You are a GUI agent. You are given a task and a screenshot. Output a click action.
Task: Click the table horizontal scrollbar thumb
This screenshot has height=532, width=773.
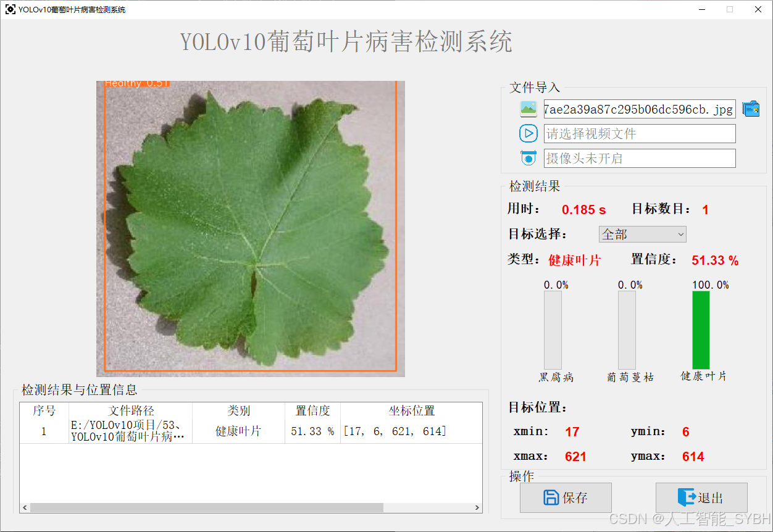(206, 507)
